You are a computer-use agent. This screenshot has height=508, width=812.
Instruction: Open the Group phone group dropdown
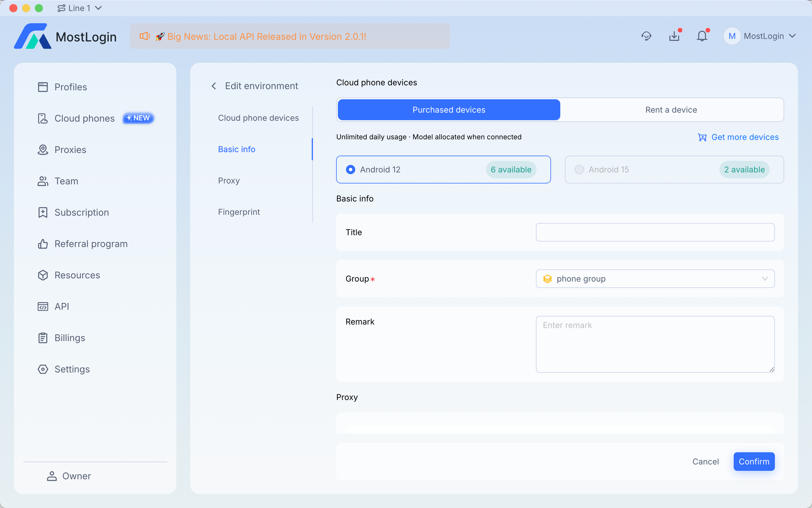point(655,279)
